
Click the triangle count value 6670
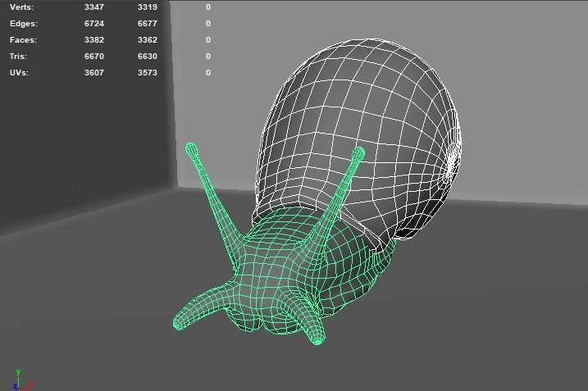(94, 57)
